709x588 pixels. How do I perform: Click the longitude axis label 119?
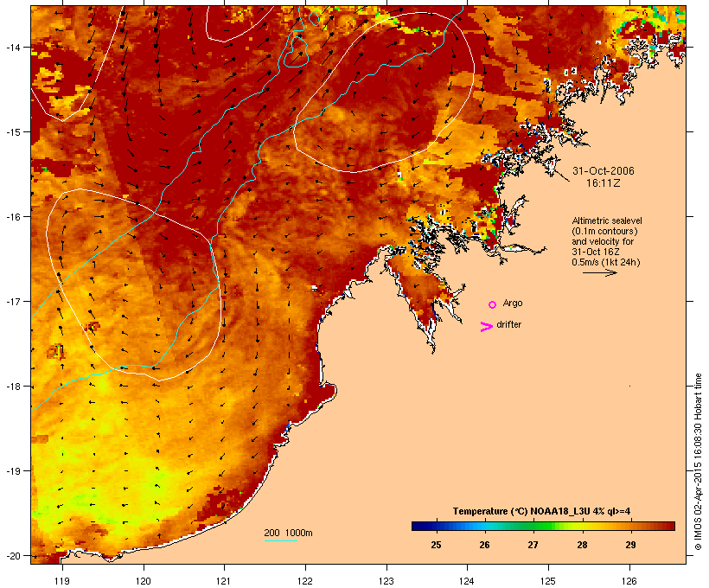pyautogui.click(x=62, y=581)
